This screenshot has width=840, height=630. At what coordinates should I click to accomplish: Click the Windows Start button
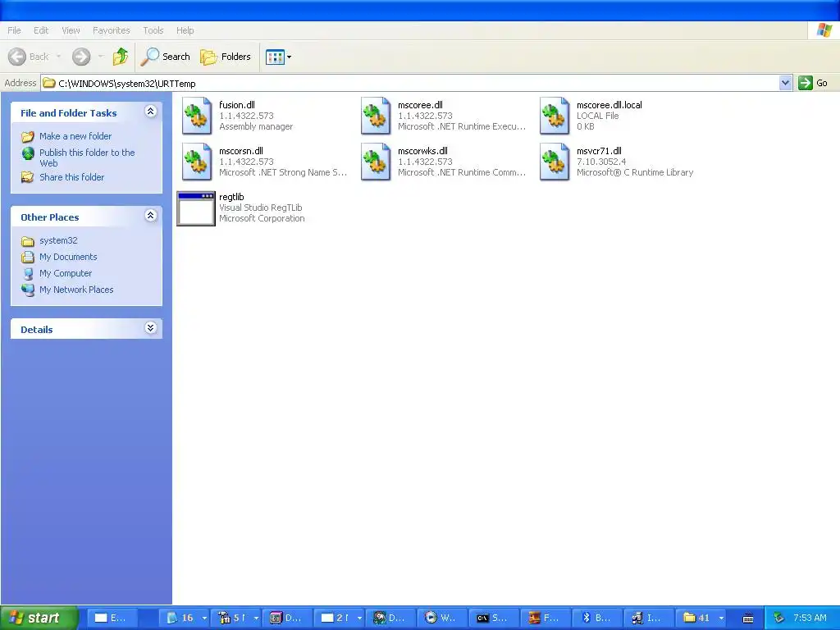click(39, 619)
